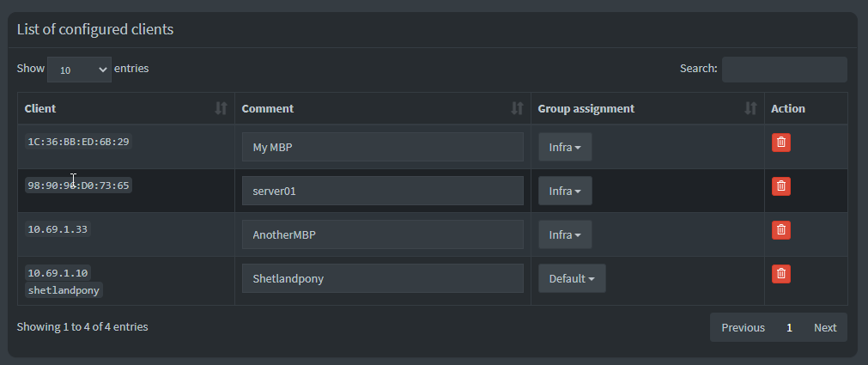Go to the Previous page
The image size is (868, 365).
pos(743,327)
